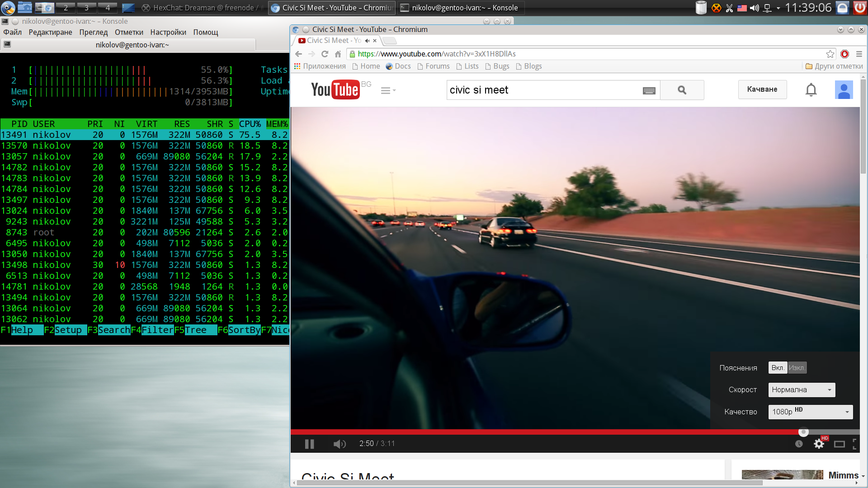
Task: Click the Watch Later clock icon
Action: click(799, 444)
